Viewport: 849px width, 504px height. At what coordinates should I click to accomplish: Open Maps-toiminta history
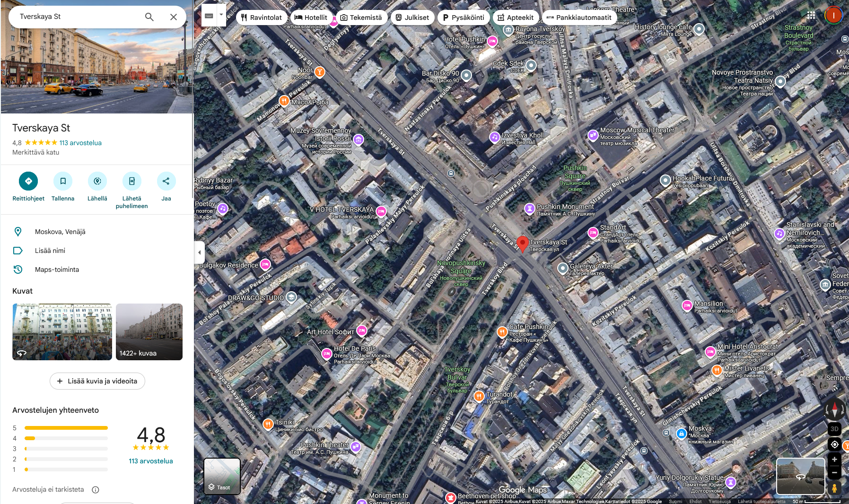pyautogui.click(x=96, y=269)
